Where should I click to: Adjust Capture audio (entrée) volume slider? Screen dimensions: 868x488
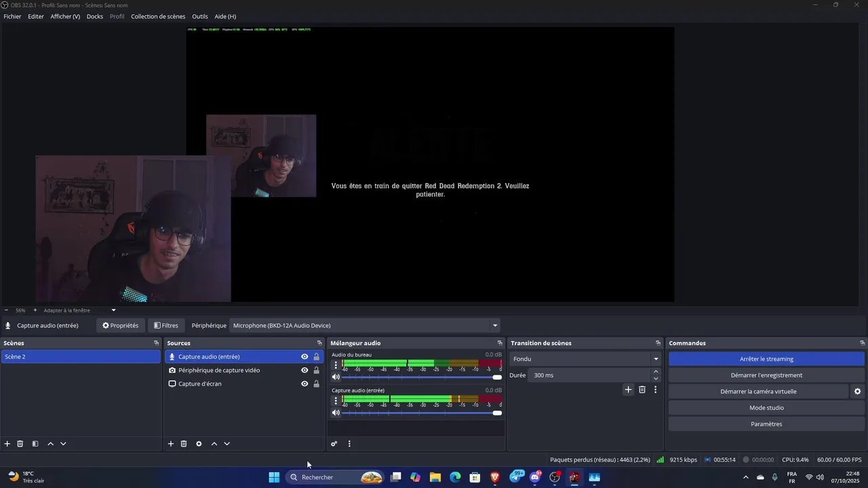click(x=421, y=413)
